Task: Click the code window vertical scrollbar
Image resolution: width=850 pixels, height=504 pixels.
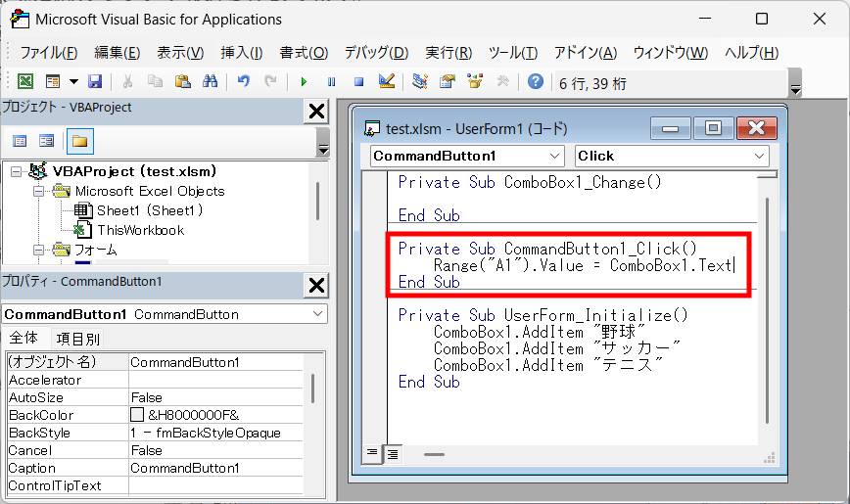Action: 767,310
